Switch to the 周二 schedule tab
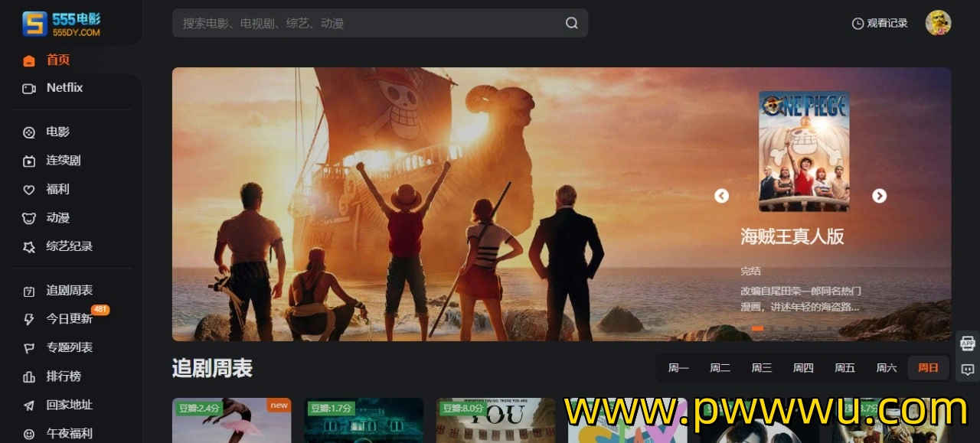The image size is (980, 443). point(720,368)
